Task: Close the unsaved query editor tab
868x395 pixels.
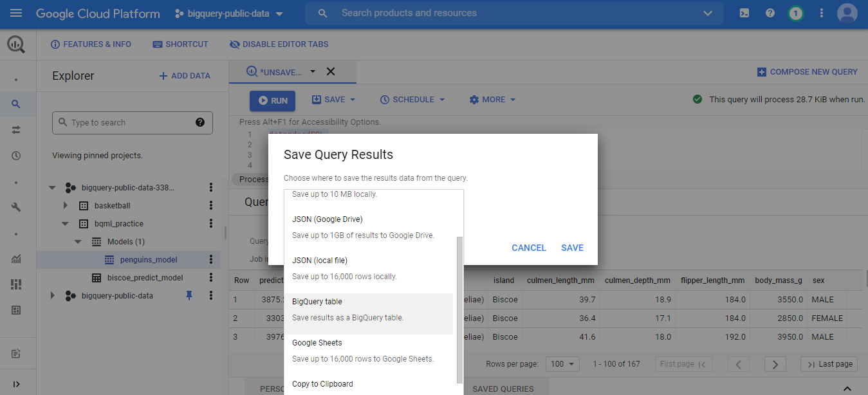Action: pos(331,71)
